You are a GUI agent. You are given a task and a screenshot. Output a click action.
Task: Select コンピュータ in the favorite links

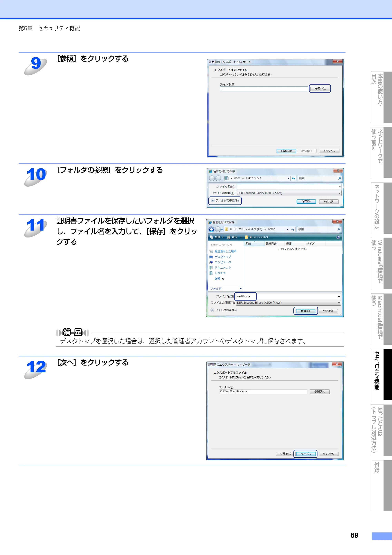[220, 262]
